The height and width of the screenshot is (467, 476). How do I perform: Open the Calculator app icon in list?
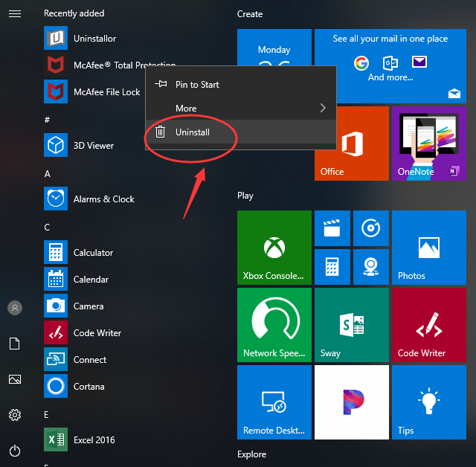(56, 252)
